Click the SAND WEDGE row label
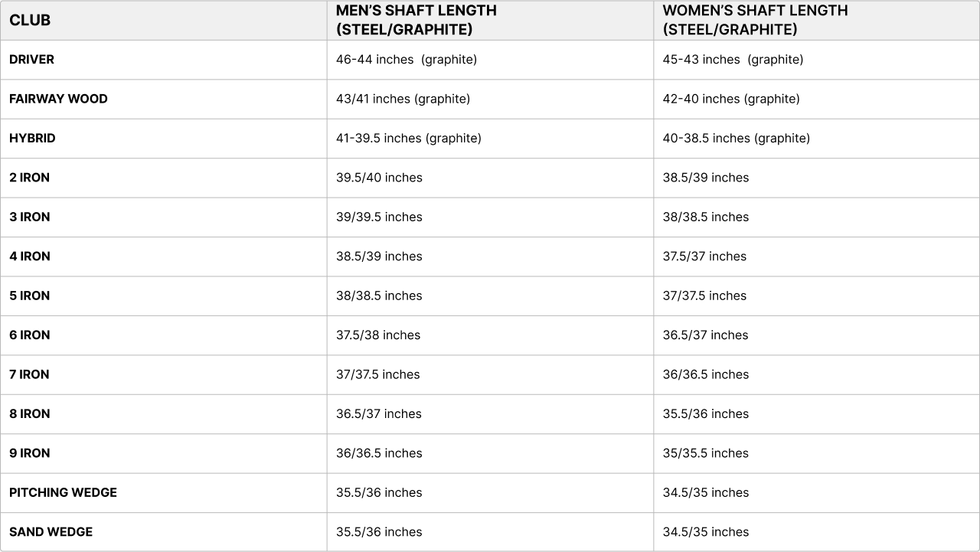Viewport: 980px width, 552px height. [51, 532]
